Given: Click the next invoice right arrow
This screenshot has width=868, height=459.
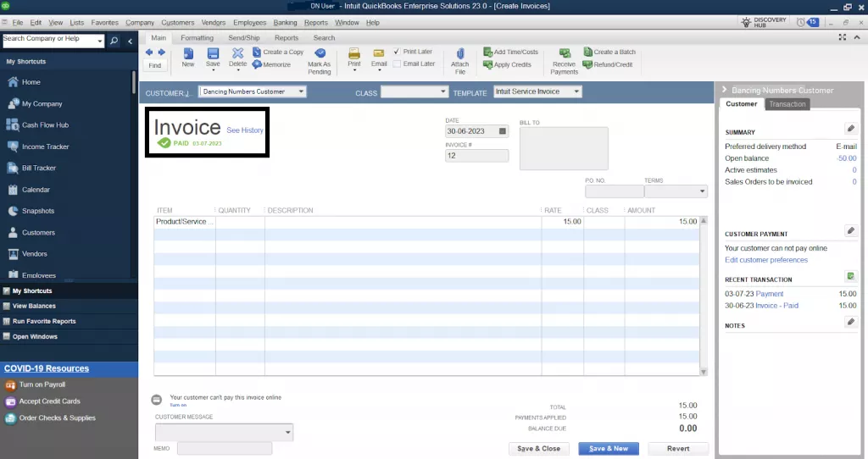Looking at the screenshot, I should [x=161, y=53].
